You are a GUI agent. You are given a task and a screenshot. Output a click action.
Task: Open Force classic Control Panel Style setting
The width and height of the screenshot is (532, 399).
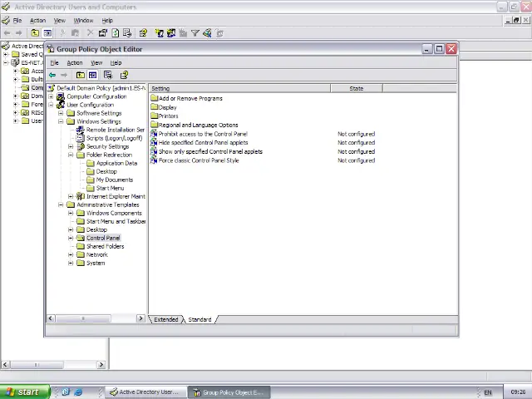tap(199, 160)
